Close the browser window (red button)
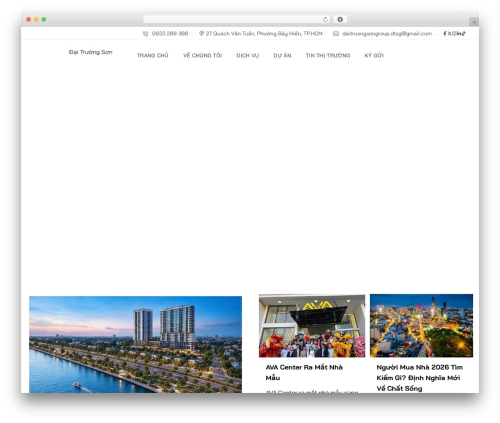The image size is (500, 423). click(x=29, y=20)
